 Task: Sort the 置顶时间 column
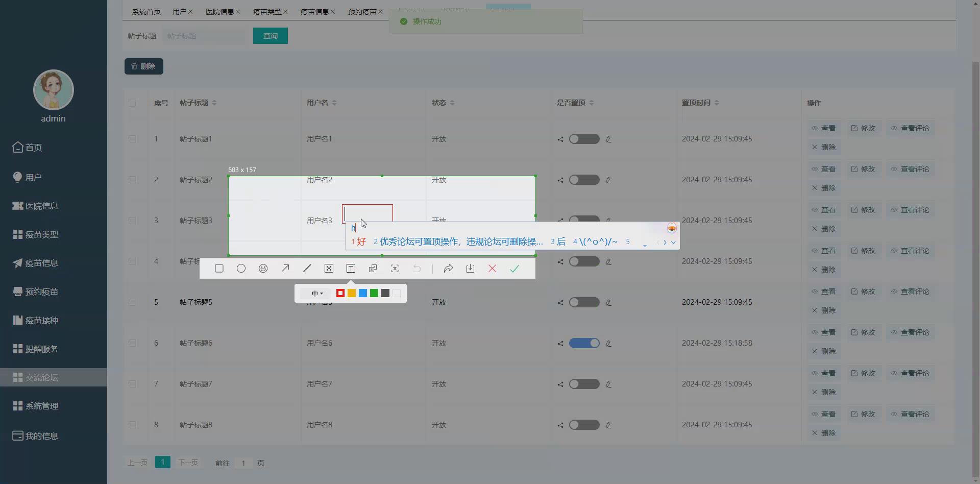click(x=718, y=102)
